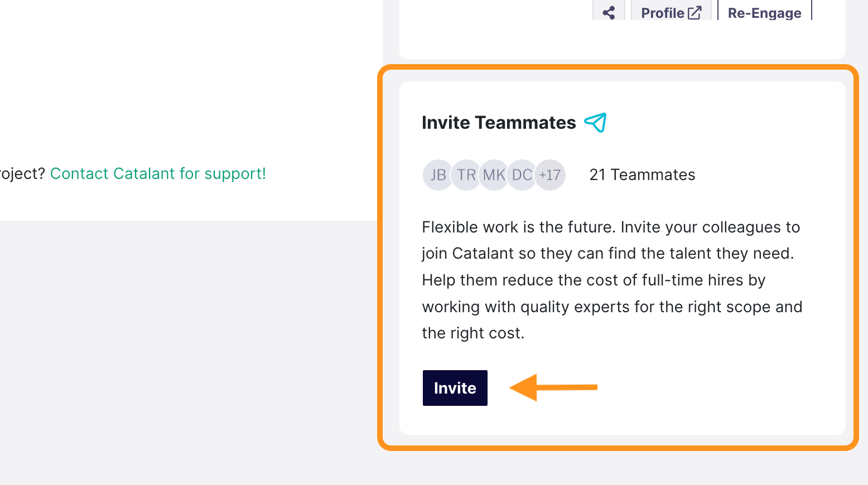Click the Invite button
This screenshot has width=868, height=485.
(x=455, y=388)
